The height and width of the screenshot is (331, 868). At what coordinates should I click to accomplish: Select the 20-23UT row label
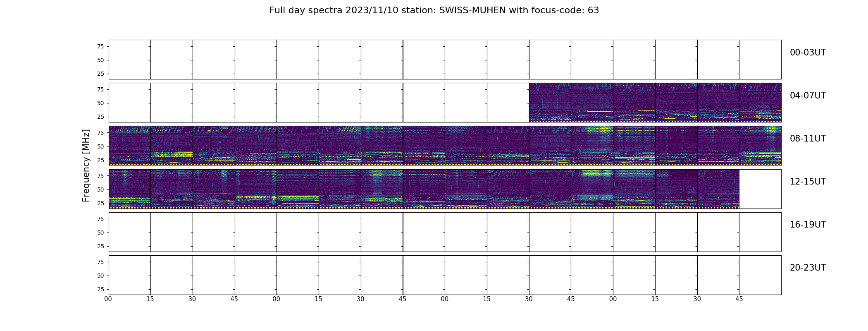coord(808,268)
